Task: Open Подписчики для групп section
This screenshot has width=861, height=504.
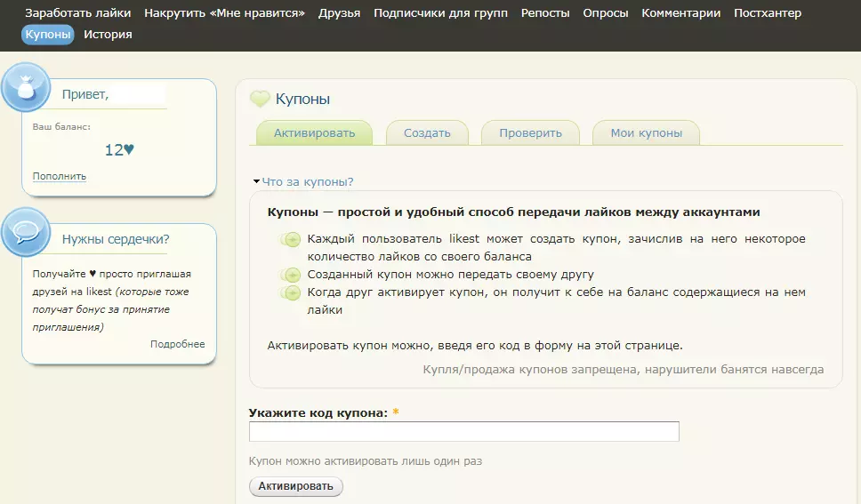Action: point(440,12)
